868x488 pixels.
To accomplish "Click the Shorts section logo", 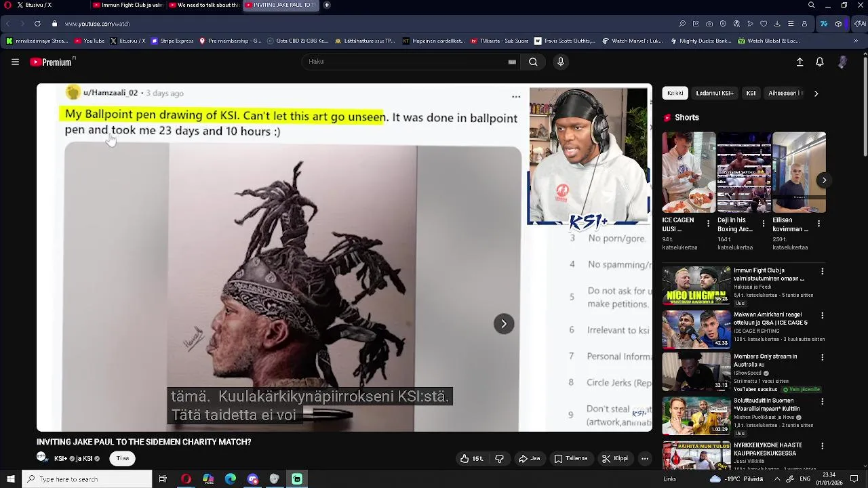I will [x=667, y=117].
